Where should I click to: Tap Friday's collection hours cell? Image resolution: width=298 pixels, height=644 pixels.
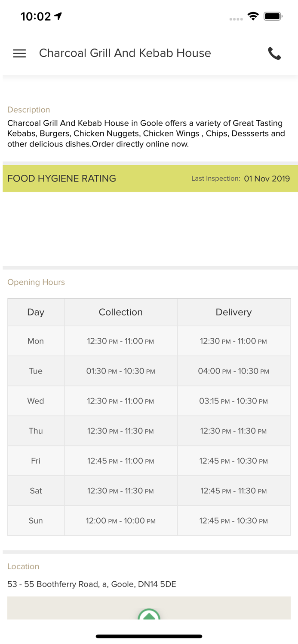[x=121, y=461]
